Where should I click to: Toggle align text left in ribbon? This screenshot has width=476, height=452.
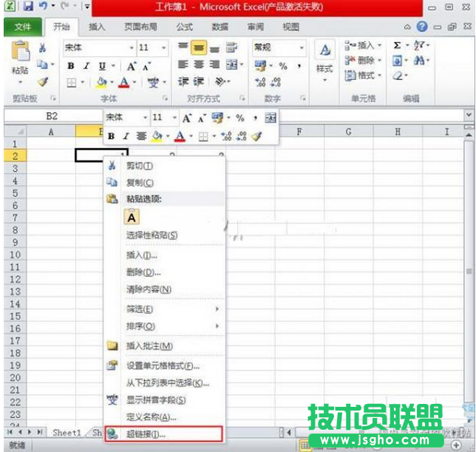pyautogui.click(x=183, y=64)
